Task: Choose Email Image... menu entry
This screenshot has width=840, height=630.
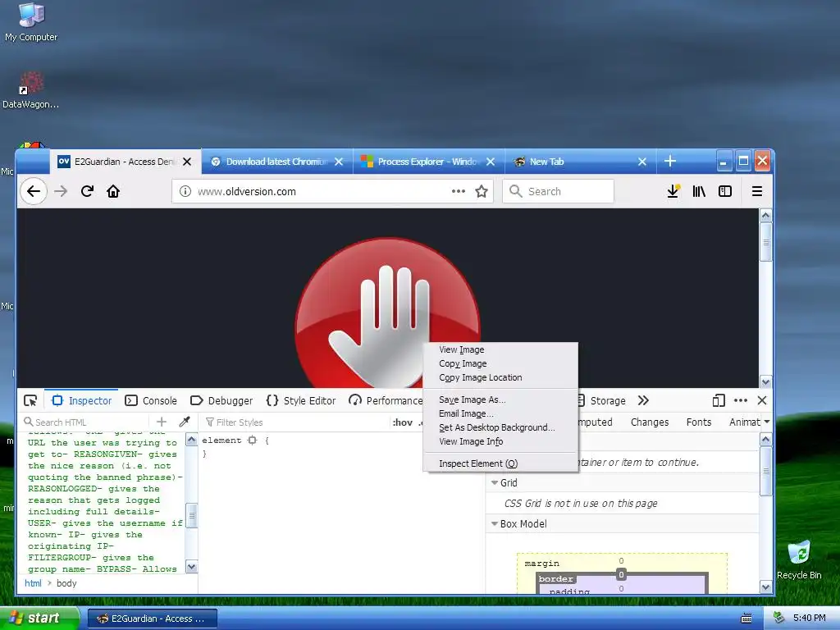Action: point(500,413)
